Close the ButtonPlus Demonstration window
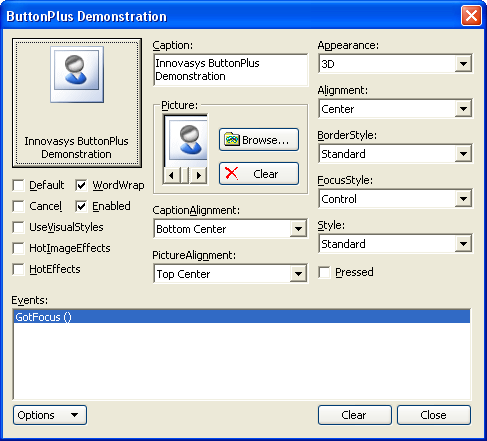Screen dimensions: 487x441 pyautogui.click(x=471, y=15)
